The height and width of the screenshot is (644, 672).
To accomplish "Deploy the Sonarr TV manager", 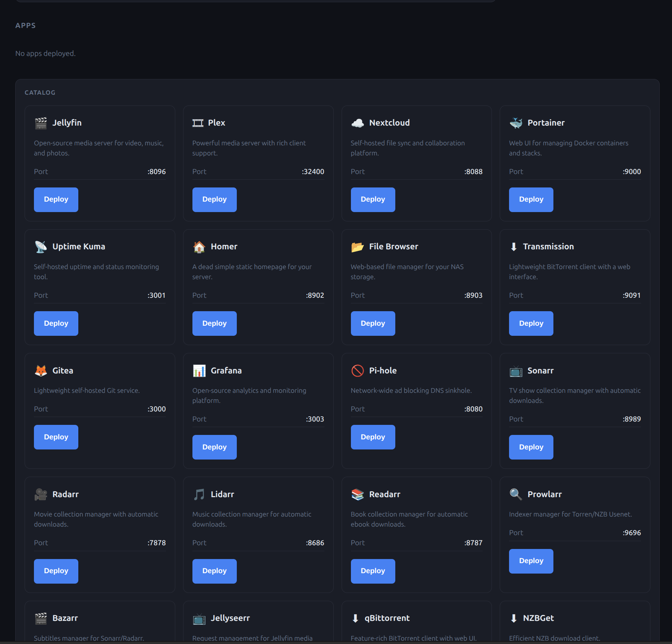I will pos(531,447).
